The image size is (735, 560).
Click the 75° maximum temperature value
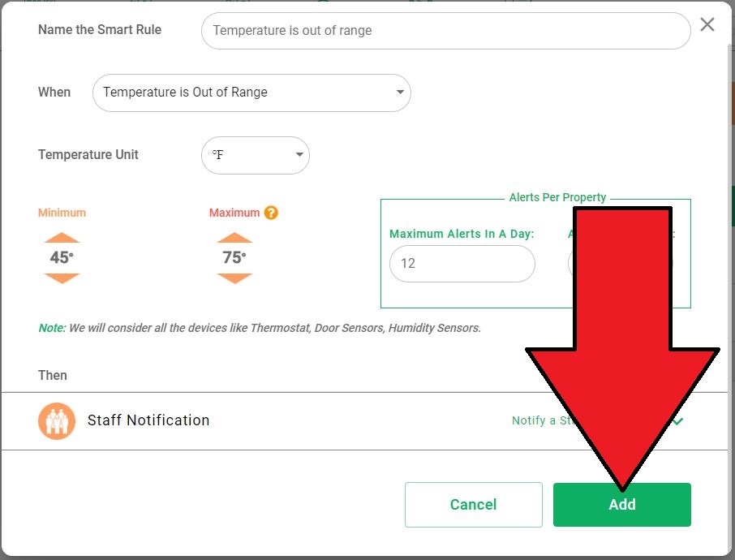click(x=234, y=257)
